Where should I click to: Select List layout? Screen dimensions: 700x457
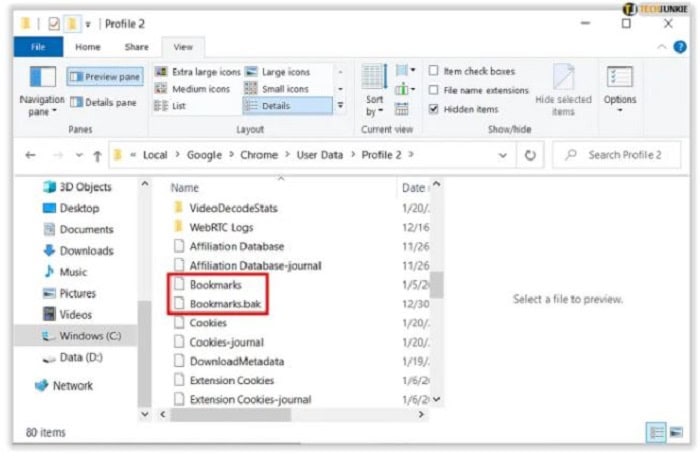pos(170,106)
